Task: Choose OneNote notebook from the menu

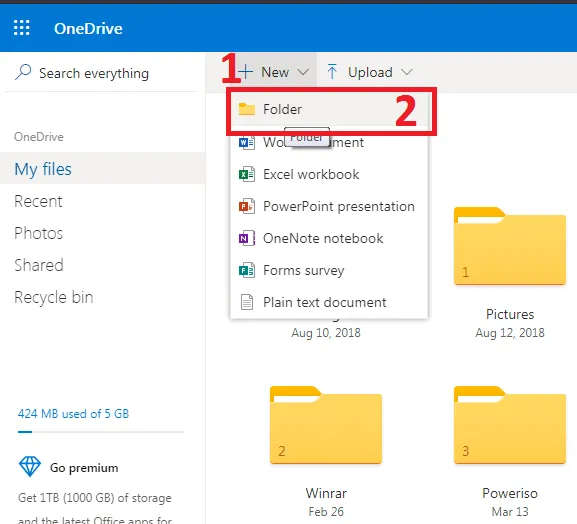Action: pyautogui.click(x=329, y=238)
